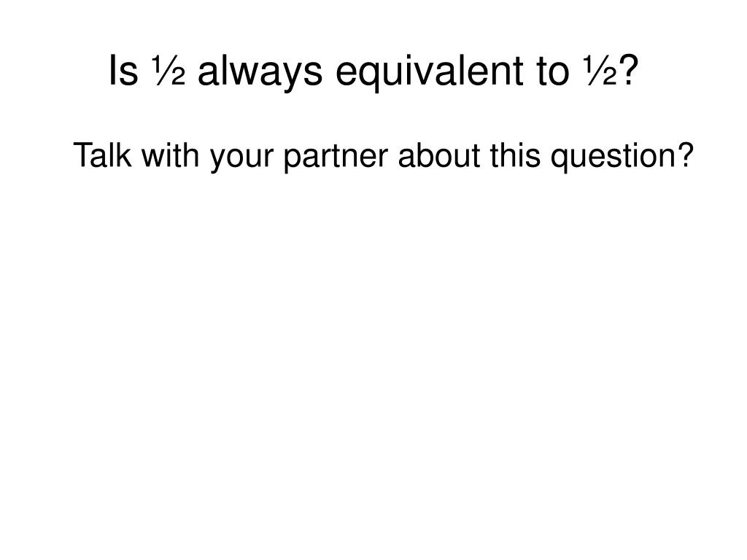This screenshot has height=560, width=747.
Task: Select the word "always" in the title
Action: click(x=260, y=74)
